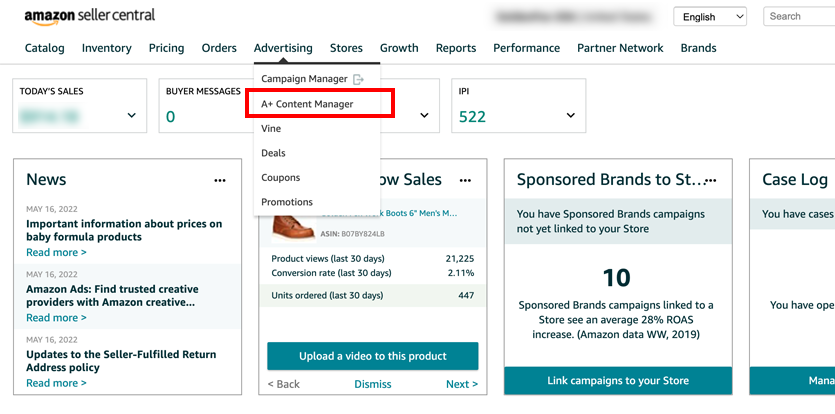
Task: Open the News card three-dot menu
Action: [x=220, y=180]
